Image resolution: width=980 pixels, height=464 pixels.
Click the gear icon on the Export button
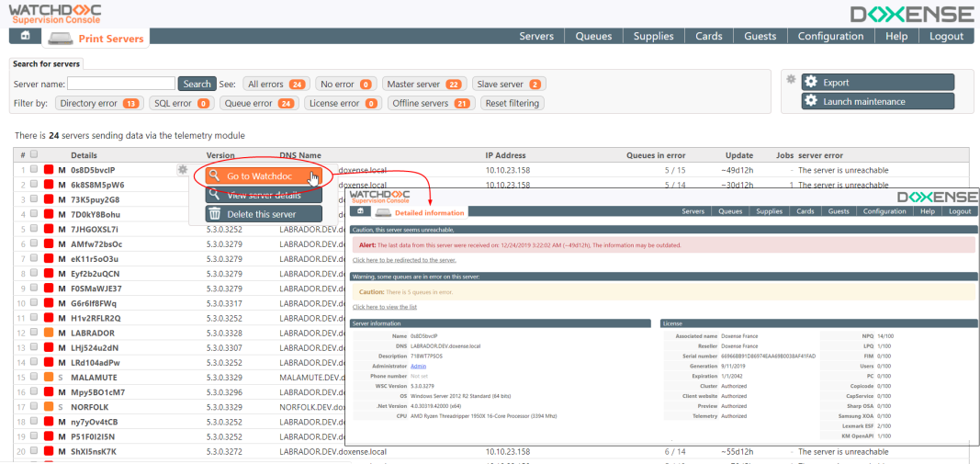(x=811, y=82)
